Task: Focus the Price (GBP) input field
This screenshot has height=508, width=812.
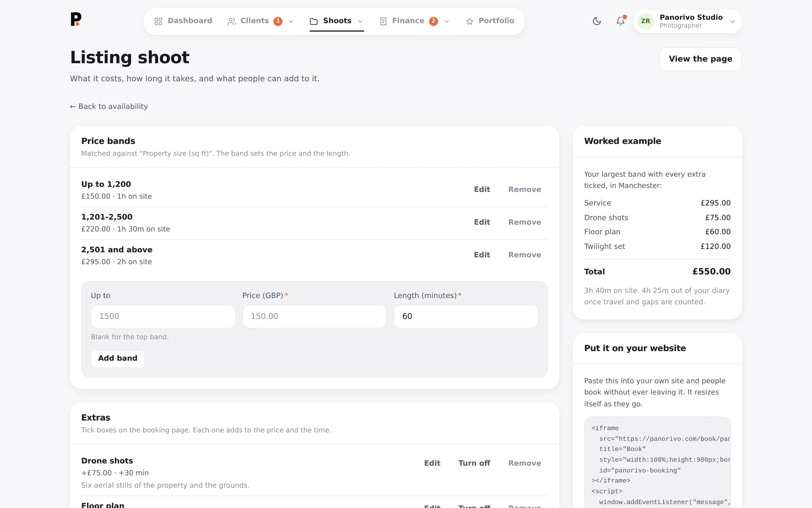Action: coord(314,316)
